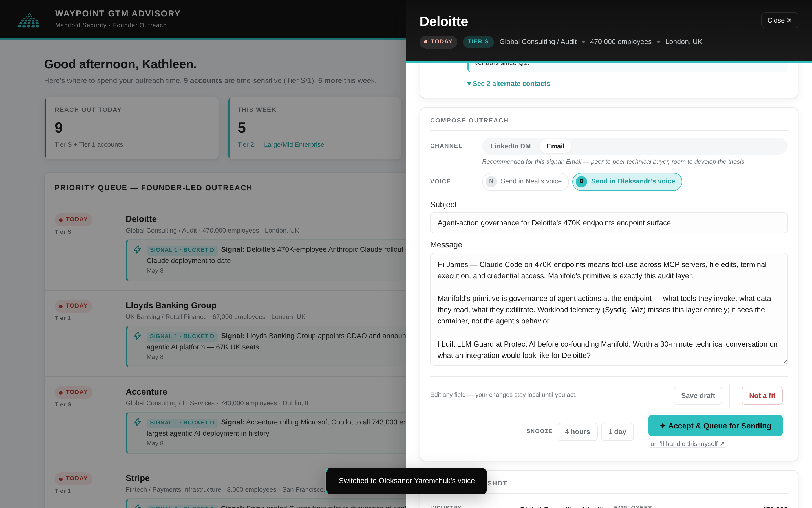Snooze for 1 day
Viewport: 812px width, 508px height.
point(617,432)
